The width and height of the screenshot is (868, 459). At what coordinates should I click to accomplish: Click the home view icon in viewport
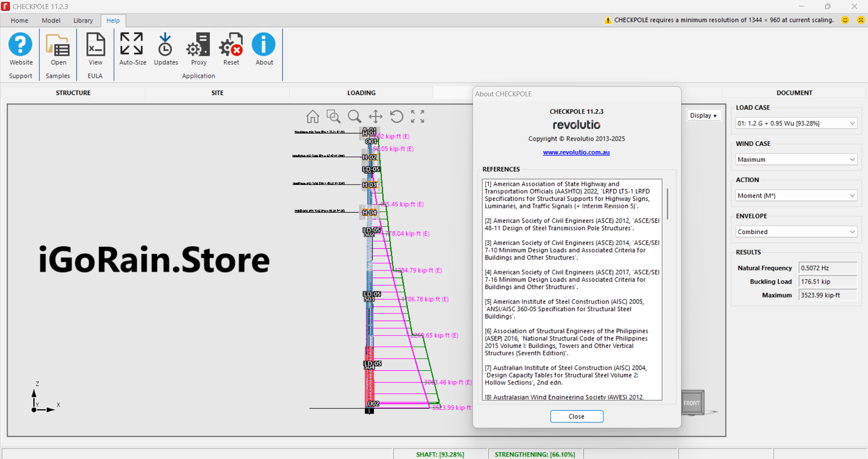point(312,116)
